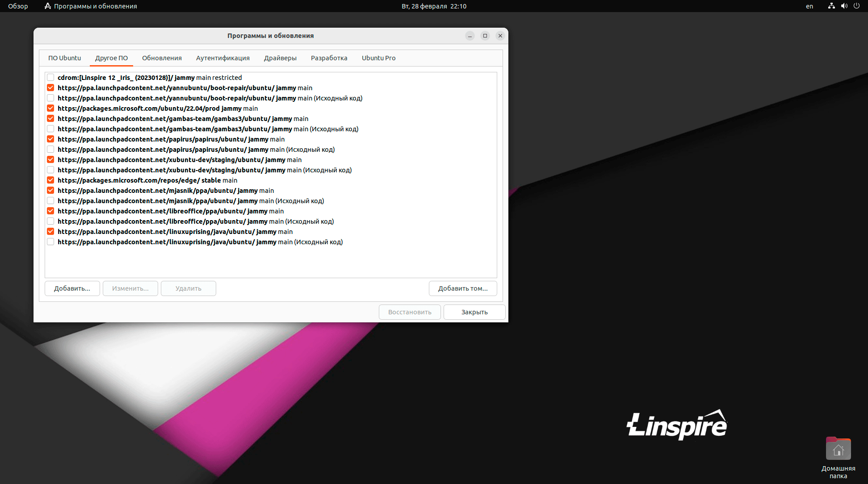Uncheck the papirus ppa jammy main repository
Image resolution: width=868 pixels, height=484 pixels.
[x=50, y=139]
